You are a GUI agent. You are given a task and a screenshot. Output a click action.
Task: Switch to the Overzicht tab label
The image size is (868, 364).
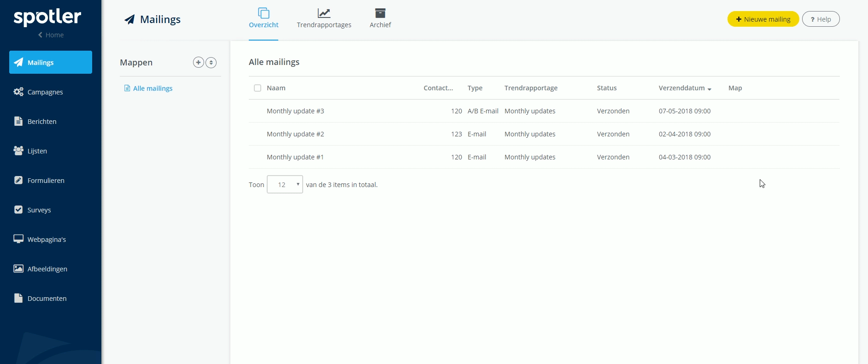[x=264, y=25]
